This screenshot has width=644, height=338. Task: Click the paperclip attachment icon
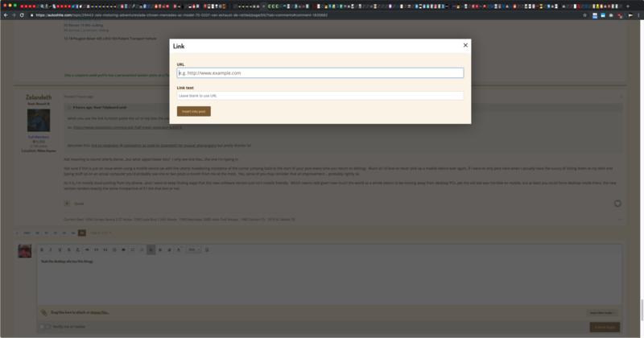pos(44,311)
